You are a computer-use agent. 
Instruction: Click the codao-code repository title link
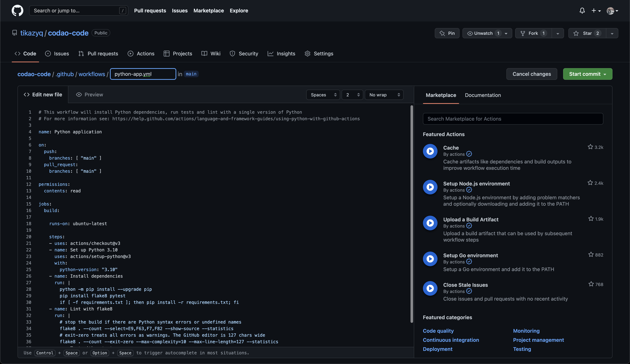pos(68,33)
